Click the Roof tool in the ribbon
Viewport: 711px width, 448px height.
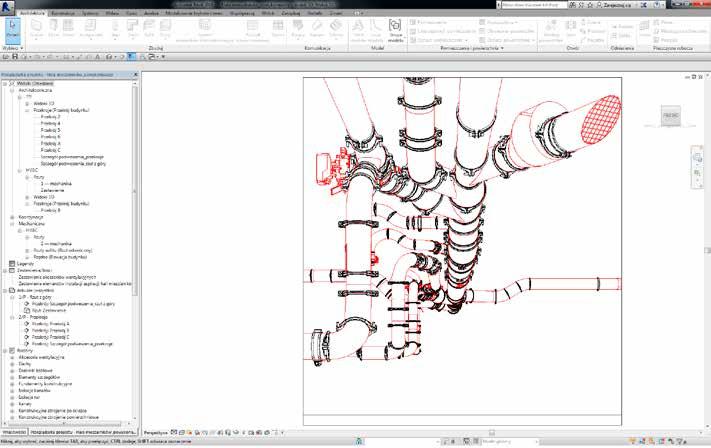coord(133,29)
